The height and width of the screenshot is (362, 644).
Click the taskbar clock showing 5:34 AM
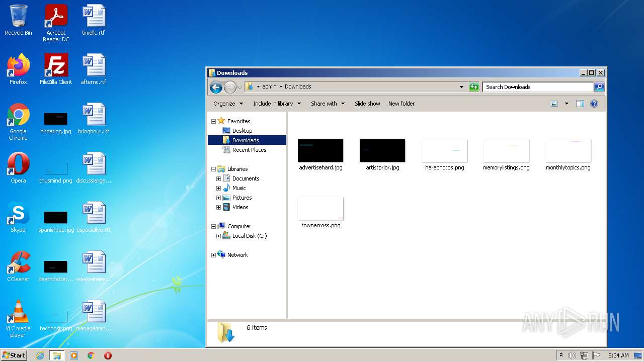[618, 355]
